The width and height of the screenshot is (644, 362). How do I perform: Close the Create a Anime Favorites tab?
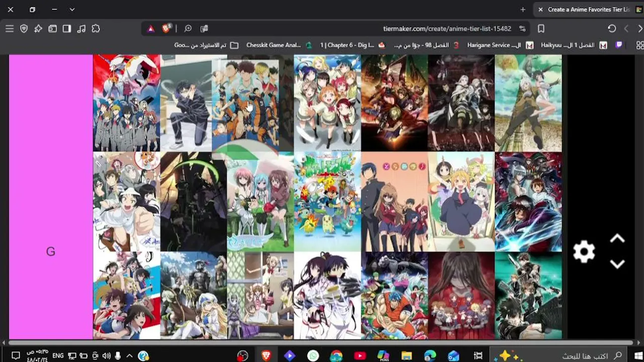541,10
